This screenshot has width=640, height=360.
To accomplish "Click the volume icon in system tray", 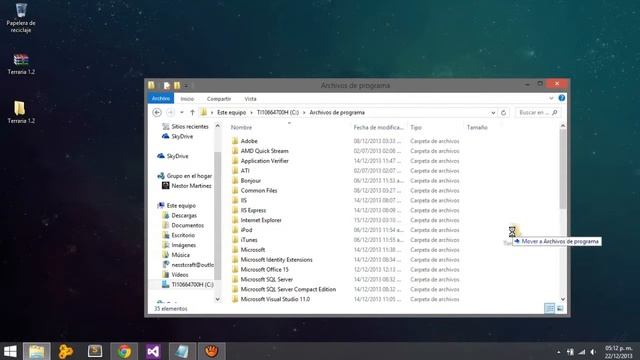I will click(x=593, y=352).
